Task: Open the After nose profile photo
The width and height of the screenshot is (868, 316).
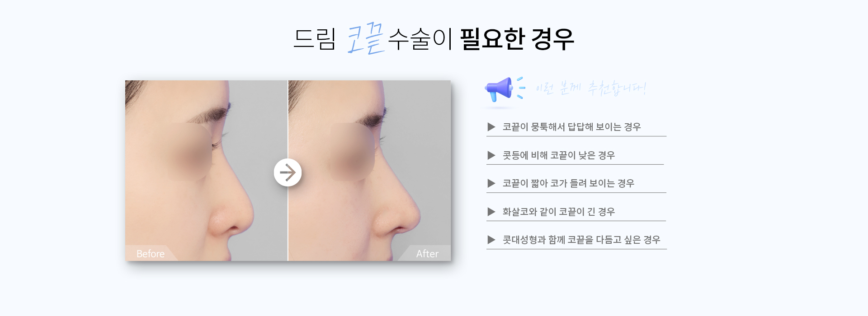Action: tap(369, 171)
